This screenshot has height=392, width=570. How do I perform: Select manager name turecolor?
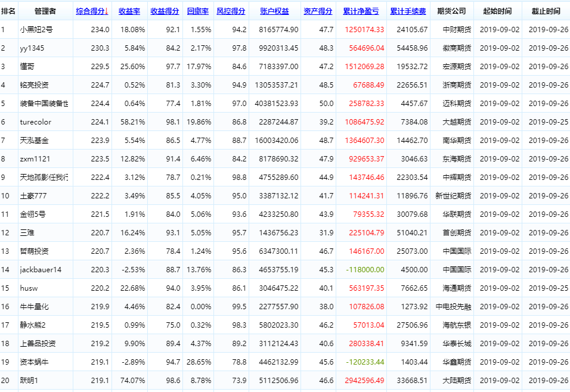pos(36,122)
